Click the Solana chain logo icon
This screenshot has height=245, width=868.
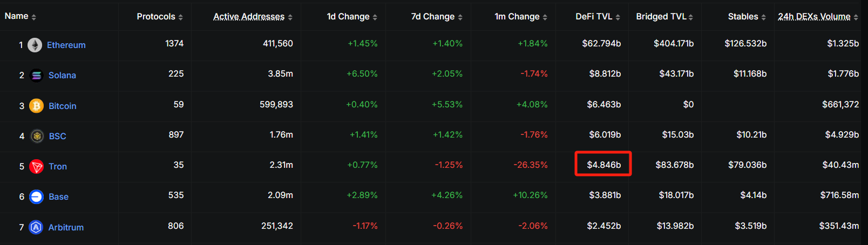(x=36, y=76)
